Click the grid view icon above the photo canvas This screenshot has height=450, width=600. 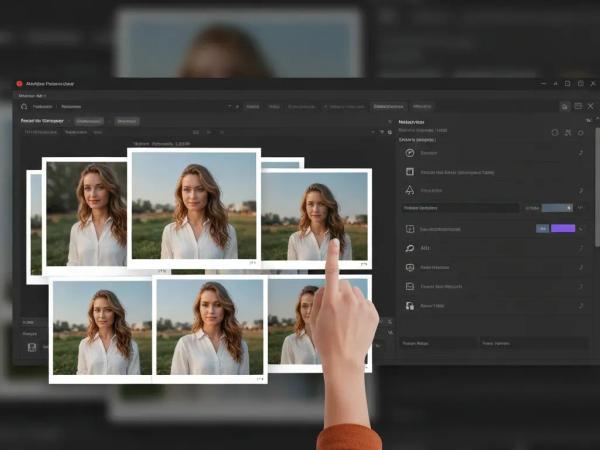196,132
